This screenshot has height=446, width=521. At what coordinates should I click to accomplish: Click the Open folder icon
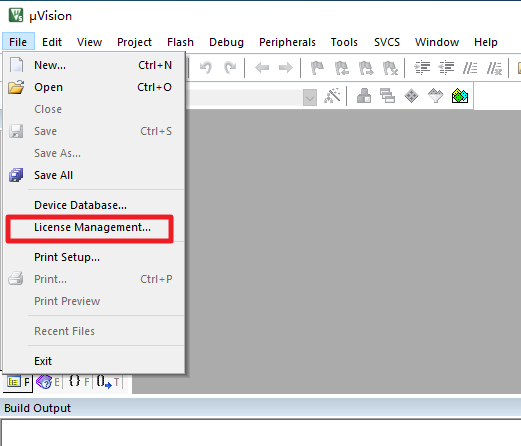[16, 87]
